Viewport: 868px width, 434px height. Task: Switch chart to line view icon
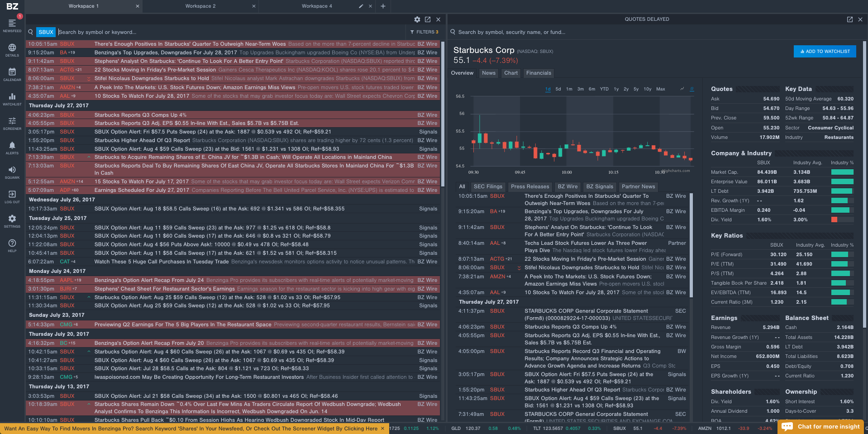pos(682,89)
